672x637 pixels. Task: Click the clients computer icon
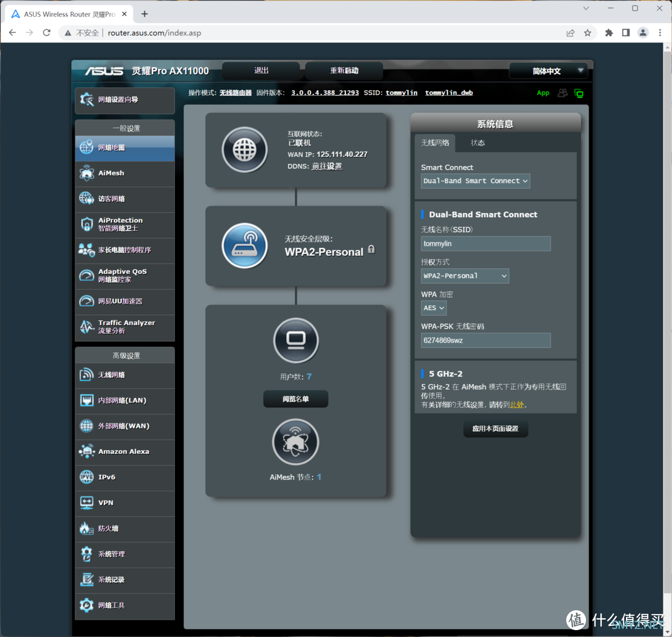[296, 341]
